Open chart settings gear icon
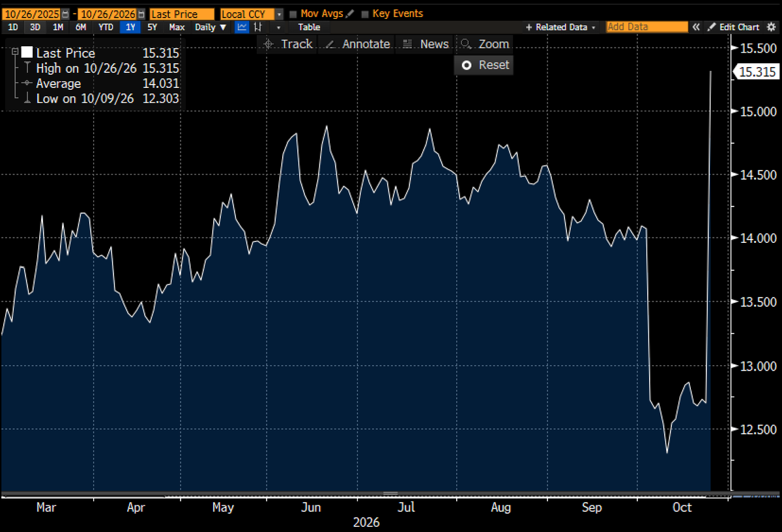 (771, 27)
